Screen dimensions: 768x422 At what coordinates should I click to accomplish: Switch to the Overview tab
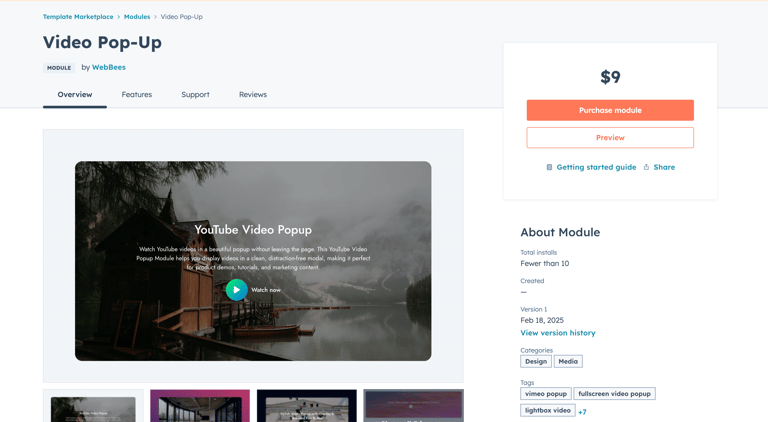[75, 94]
